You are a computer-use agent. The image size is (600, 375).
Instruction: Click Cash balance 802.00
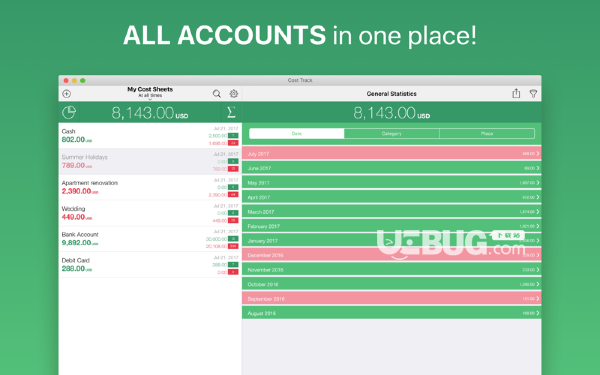coord(77,140)
